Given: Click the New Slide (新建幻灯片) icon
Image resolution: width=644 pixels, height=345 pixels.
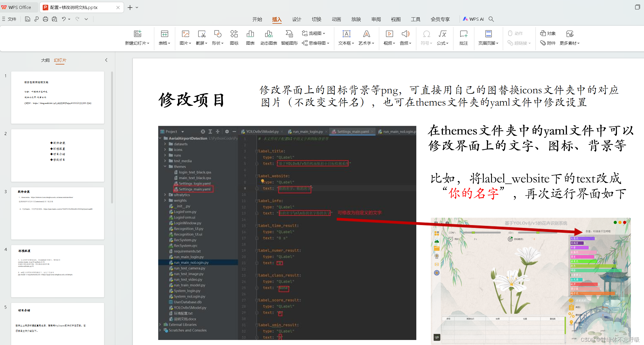Looking at the screenshot, I should coord(137,34).
